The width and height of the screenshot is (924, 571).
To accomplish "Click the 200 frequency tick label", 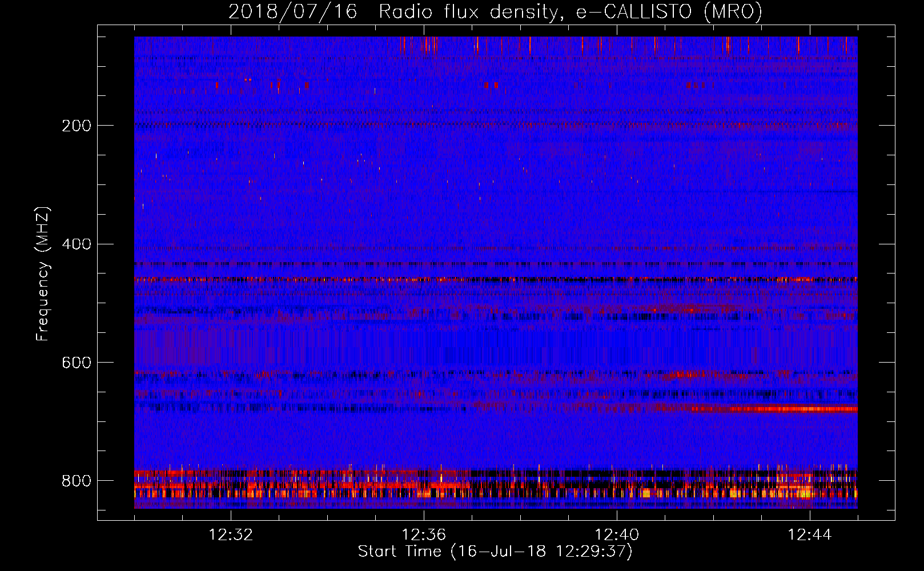I will pos(76,126).
